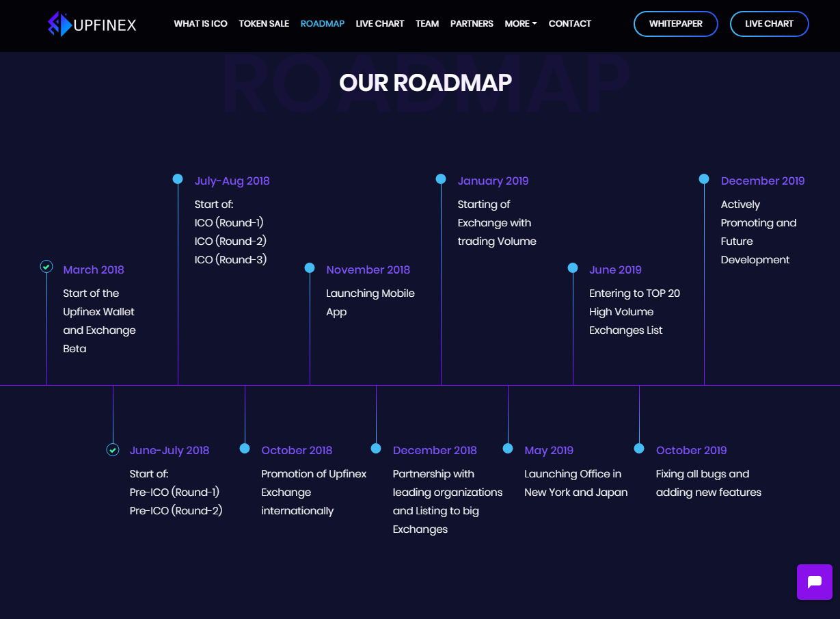The width and height of the screenshot is (840, 619).
Task: Click the Upfinex logo
Action: (x=92, y=24)
